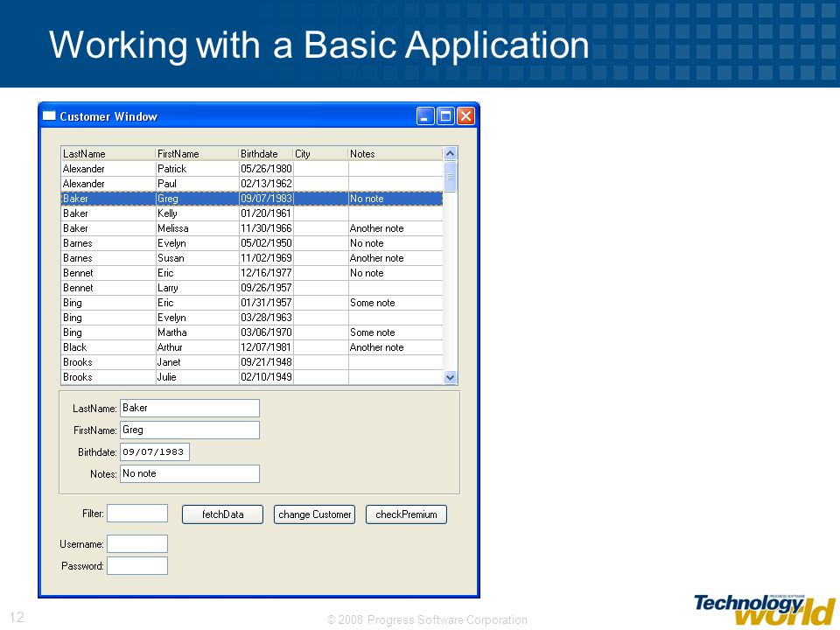The width and height of the screenshot is (840, 630).
Task: Click birthdate 03/28/1963 in the grid
Action: click(x=266, y=318)
